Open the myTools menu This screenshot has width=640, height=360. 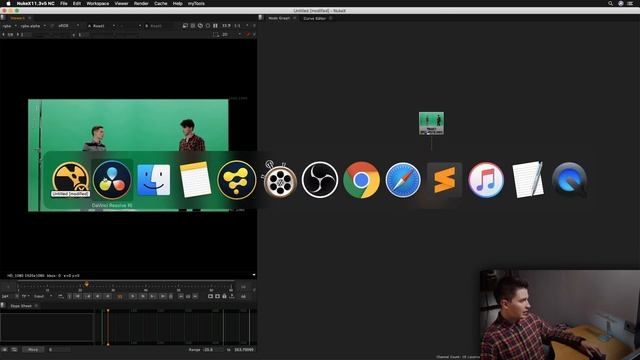(196, 3)
